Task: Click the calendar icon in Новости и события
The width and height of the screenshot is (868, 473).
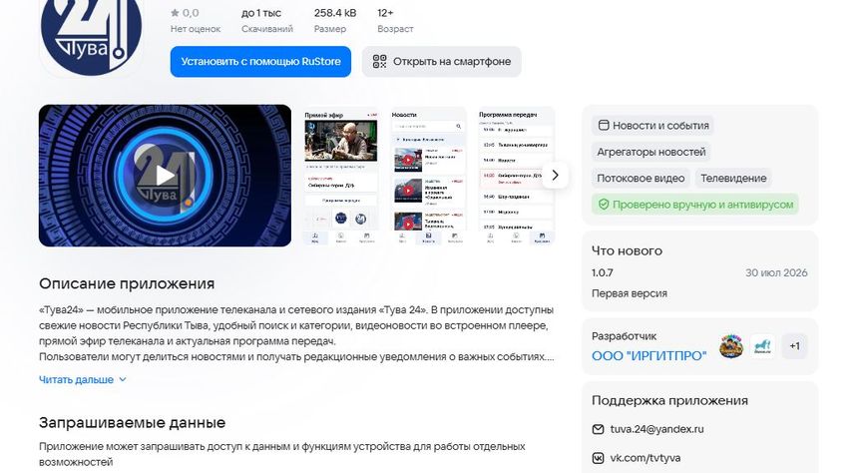Action: [x=604, y=125]
